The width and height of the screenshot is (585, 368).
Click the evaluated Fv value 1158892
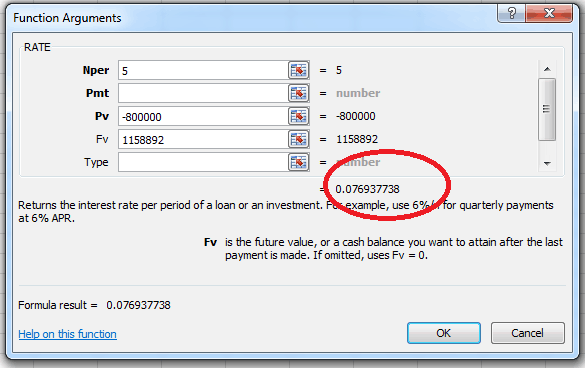(357, 140)
